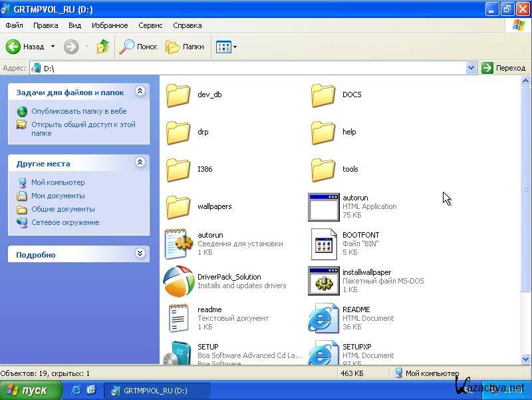Click the пуск Start button
The image size is (532, 400).
click(x=31, y=390)
